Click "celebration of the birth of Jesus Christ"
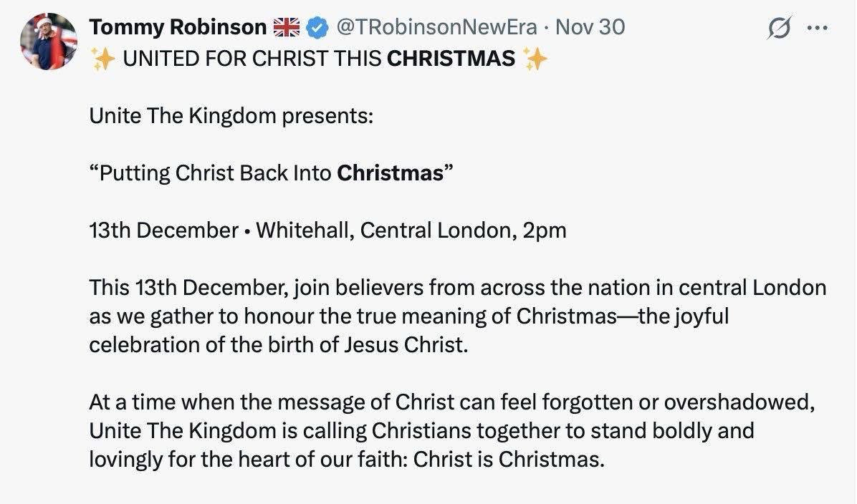857x504 pixels. pos(278,344)
